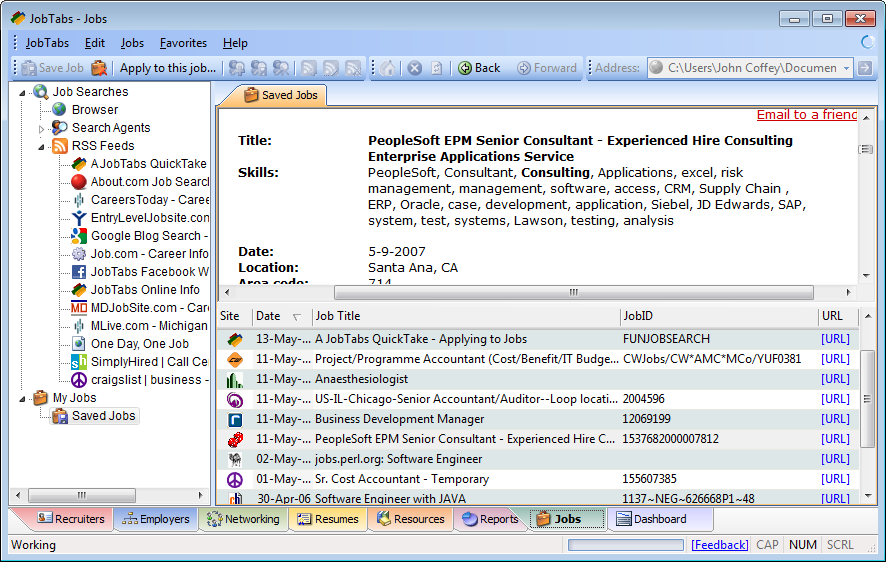Open the Help menu
This screenshot has height=562, width=886.
click(235, 43)
